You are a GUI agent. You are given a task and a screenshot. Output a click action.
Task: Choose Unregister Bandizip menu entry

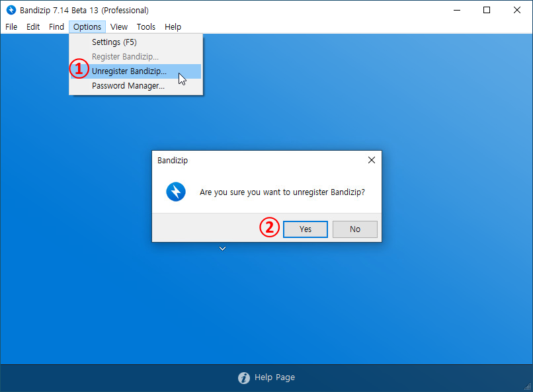click(x=129, y=71)
